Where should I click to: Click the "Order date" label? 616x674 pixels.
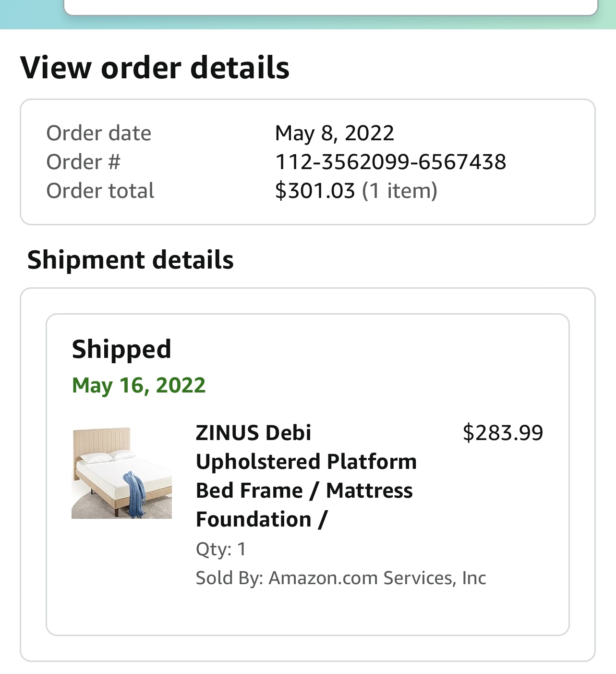tap(98, 133)
